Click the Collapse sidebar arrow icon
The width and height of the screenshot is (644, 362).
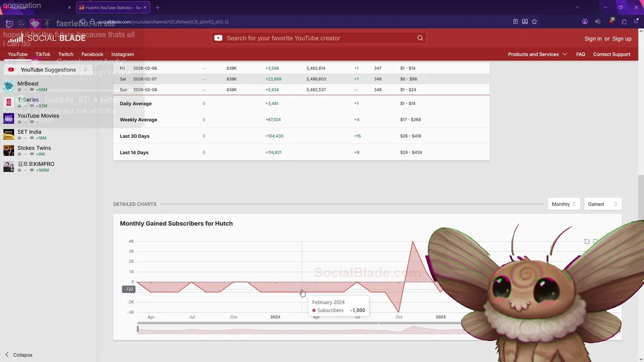point(7,355)
